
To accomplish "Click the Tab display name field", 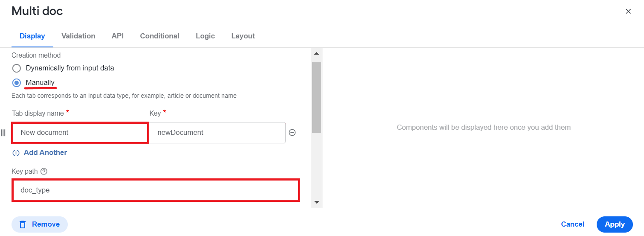I will (x=80, y=133).
